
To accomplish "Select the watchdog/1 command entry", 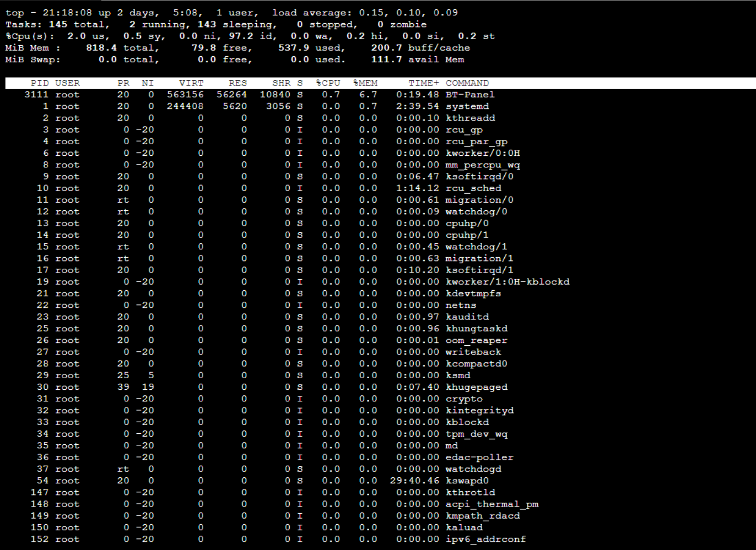I will tap(477, 247).
